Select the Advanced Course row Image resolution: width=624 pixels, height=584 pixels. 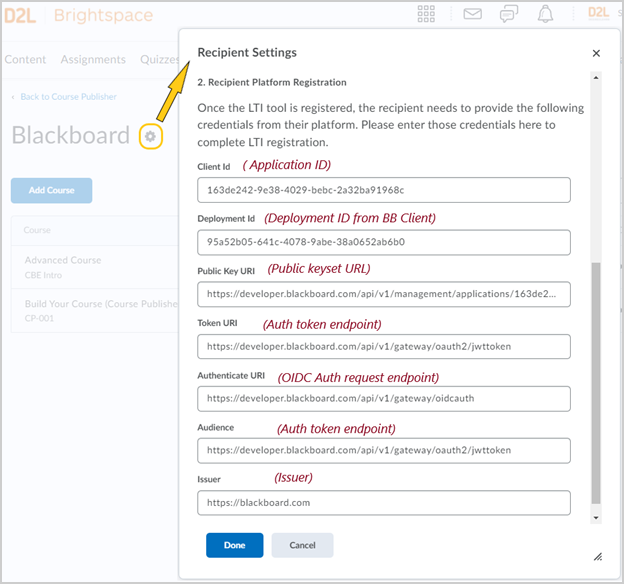click(x=95, y=267)
